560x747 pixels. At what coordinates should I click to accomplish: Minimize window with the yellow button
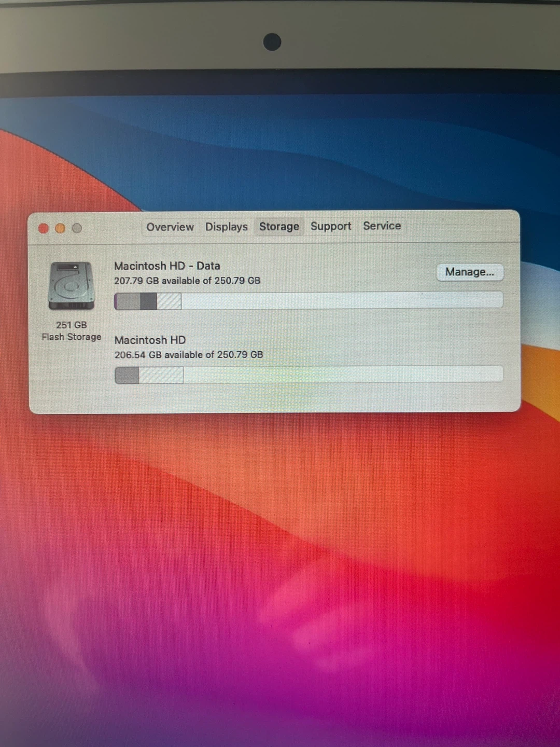point(60,228)
